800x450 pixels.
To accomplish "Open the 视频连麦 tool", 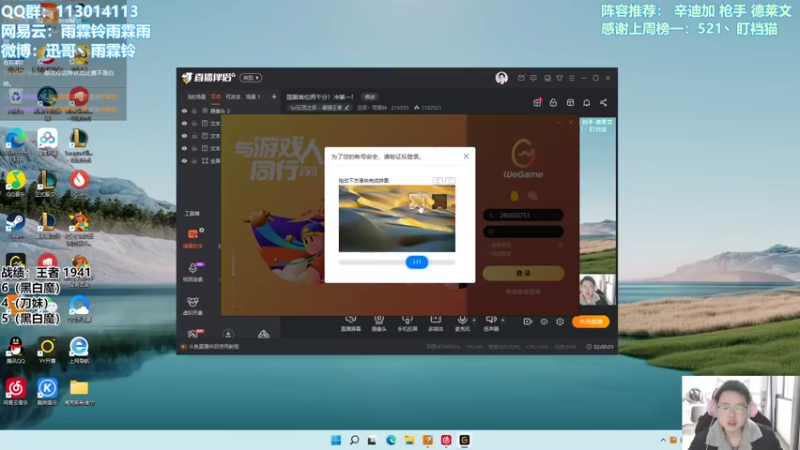I will (x=193, y=272).
